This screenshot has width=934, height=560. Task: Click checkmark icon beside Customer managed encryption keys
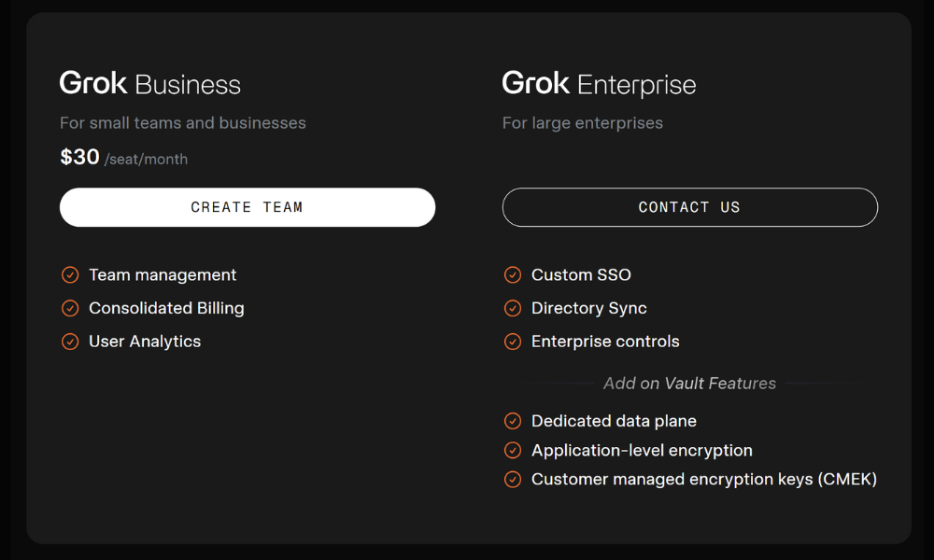(x=512, y=479)
